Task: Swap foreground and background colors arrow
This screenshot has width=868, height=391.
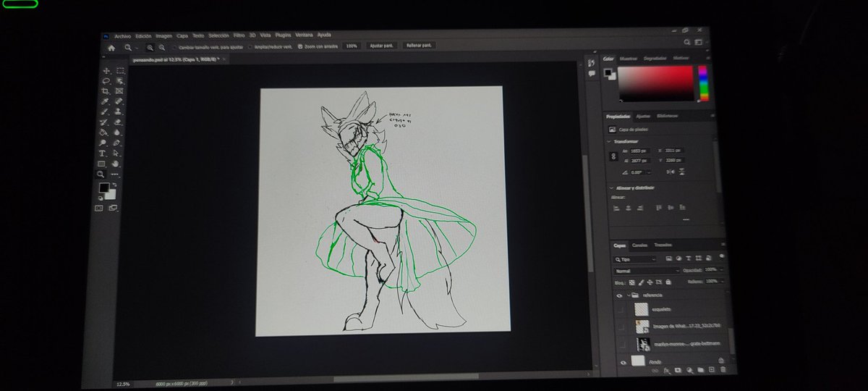Action: tap(114, 186)
